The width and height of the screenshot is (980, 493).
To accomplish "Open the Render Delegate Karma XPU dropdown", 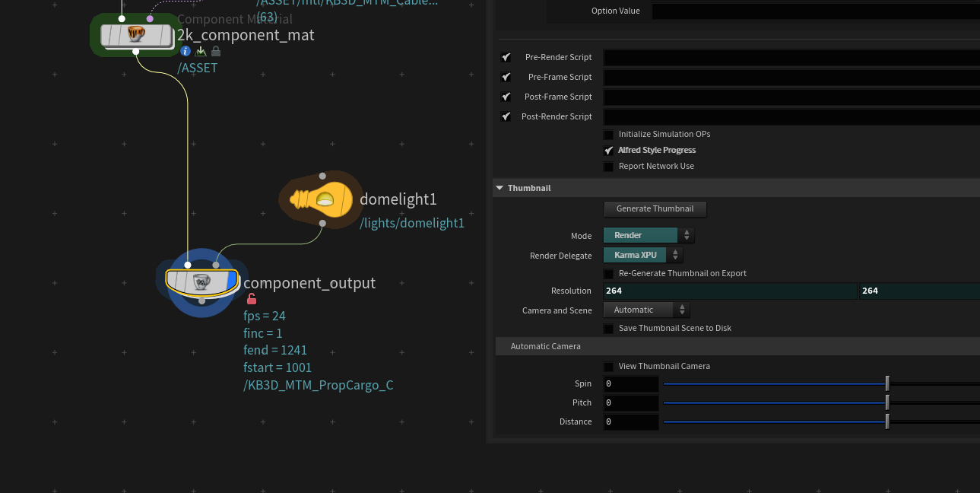I will pos(642,256).
